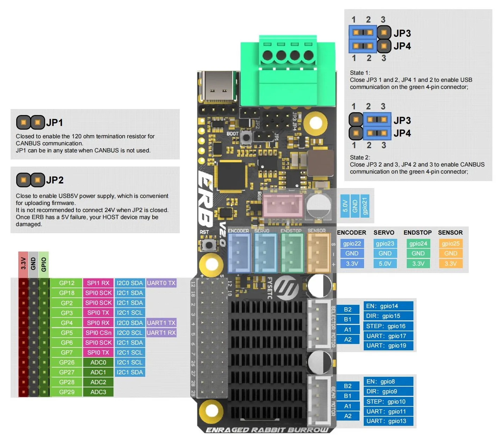Select the SPI0 CSn label
Screen dimensions: 504x441
[x=98, y=333]
